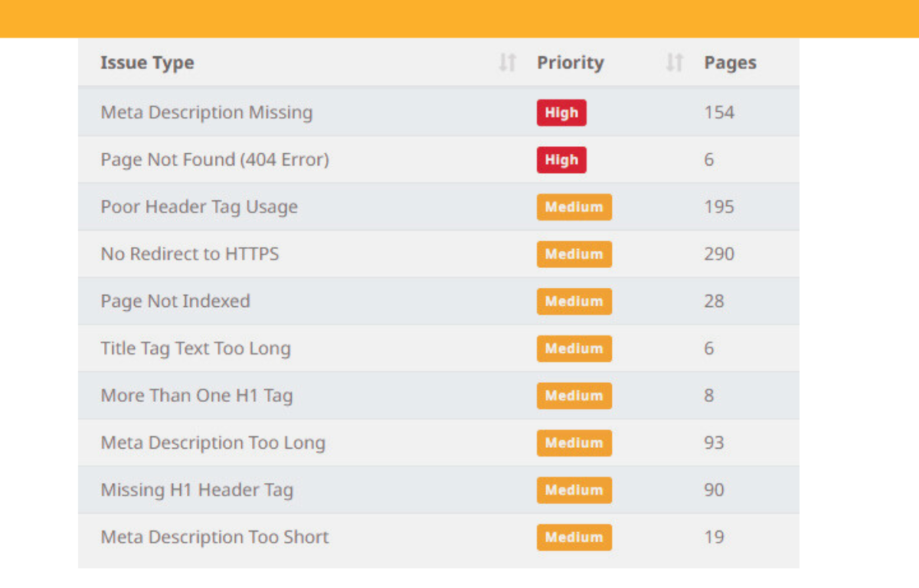Click the 290 pages count

[x=719, y=254]
